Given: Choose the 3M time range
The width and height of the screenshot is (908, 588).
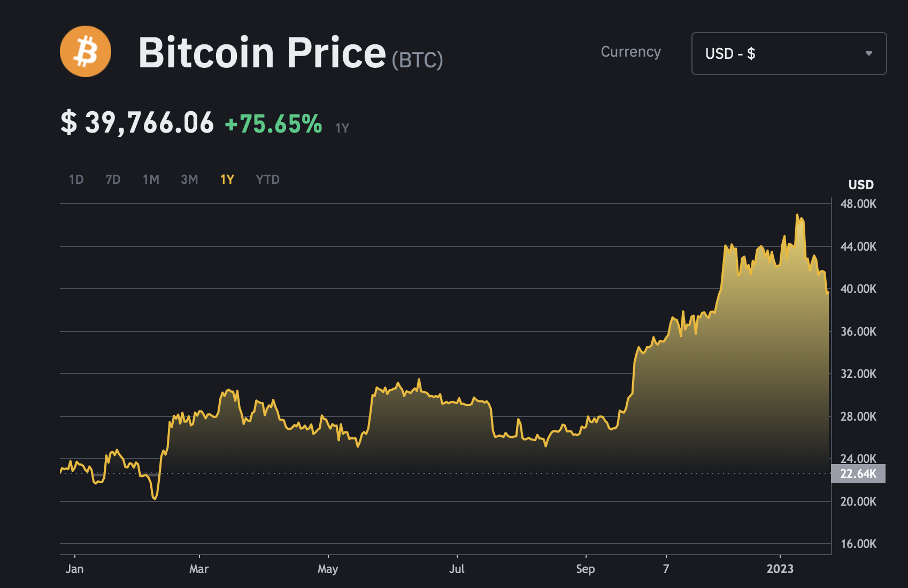Looking at the screenshot, I should [x=189, y=180].
